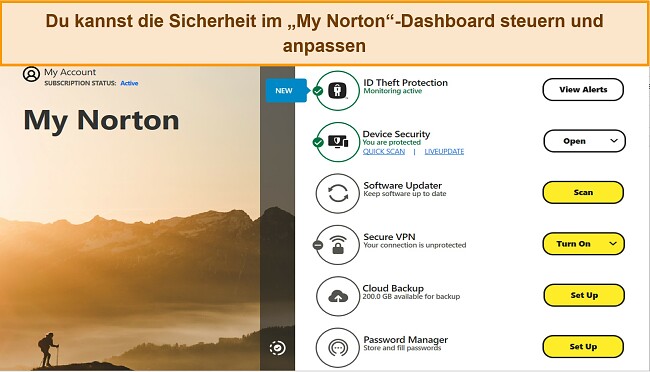Click the green checkmark on ID Theft Protection

pos(318,91)
